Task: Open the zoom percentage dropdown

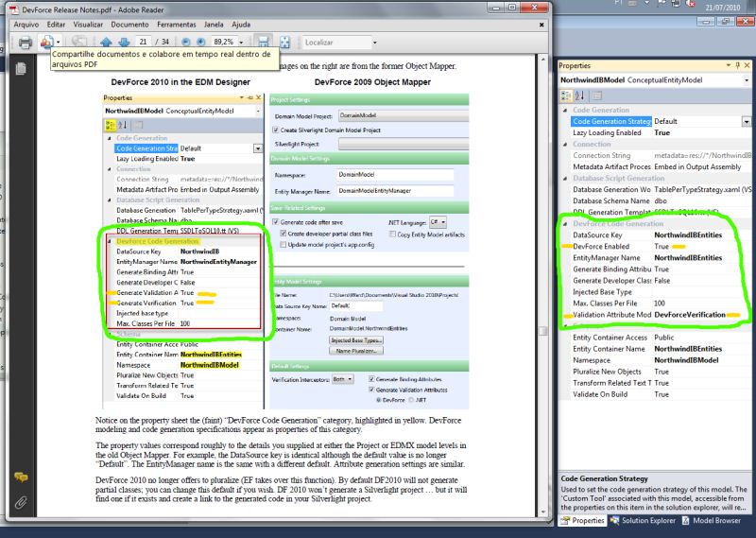Action: [x=243, y=43]
